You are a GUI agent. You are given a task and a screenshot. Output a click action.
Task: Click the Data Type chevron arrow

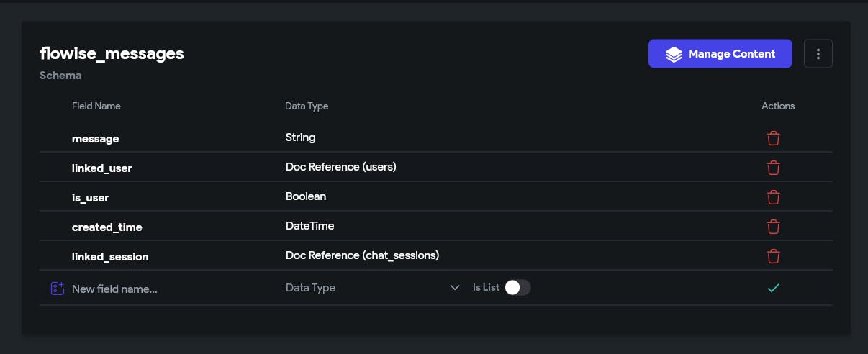coord(455,288)
